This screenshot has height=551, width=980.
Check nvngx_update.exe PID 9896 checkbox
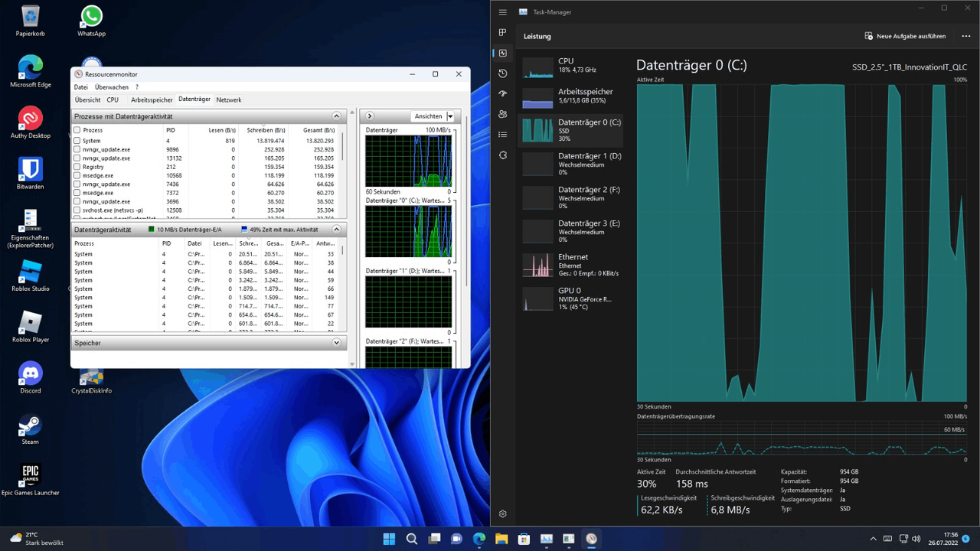click(77, 149)
